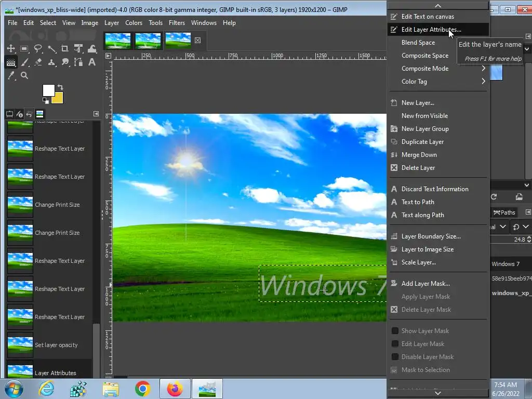
Task: Select the Clone stamp tool
Action: click(x=51, y=62)
